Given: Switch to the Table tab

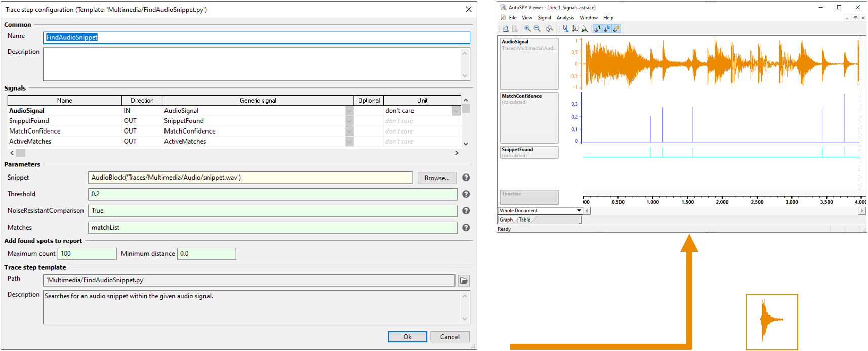Looking at the screenshot, I should [x=524, y=220].
